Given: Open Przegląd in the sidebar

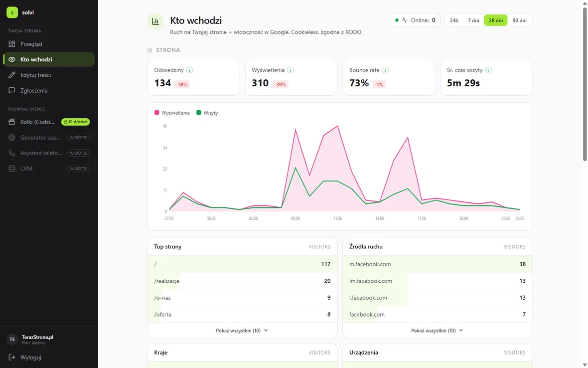Looking at the screenshot, I should (49, 44).
